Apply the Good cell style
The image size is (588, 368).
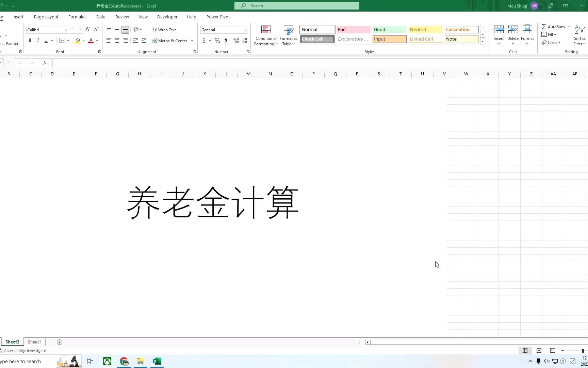click(x=389, y=29)
